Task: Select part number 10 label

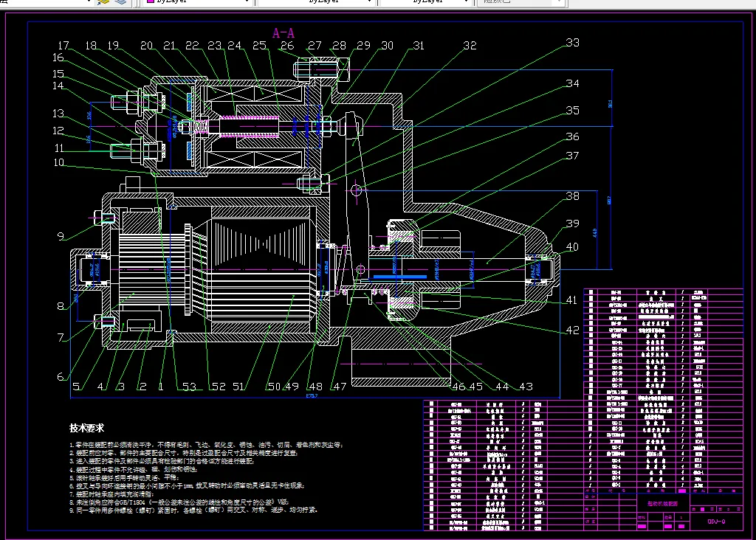Action: point(58,163)
